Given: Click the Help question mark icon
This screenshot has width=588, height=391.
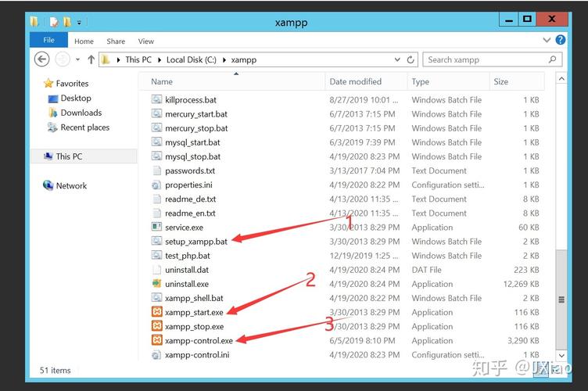Looking at the screenshot, I should pyautogui.click(x=561, y=40).
